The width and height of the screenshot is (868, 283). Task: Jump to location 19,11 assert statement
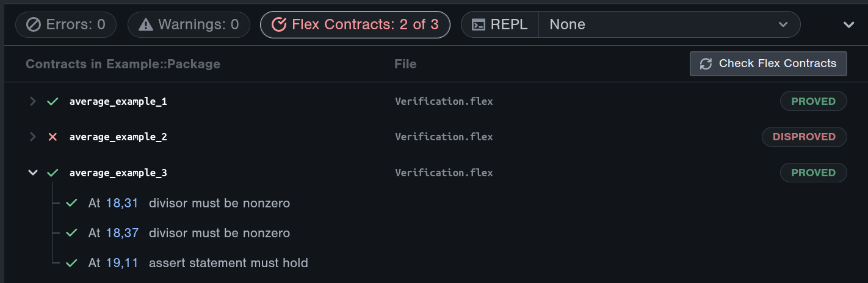point(122,263)
